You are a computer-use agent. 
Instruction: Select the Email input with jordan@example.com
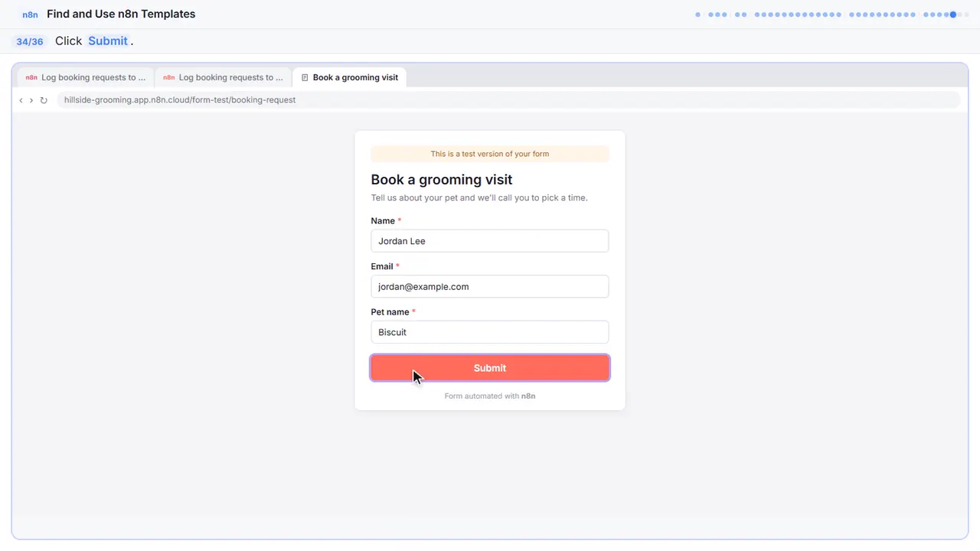click(490, 286)
